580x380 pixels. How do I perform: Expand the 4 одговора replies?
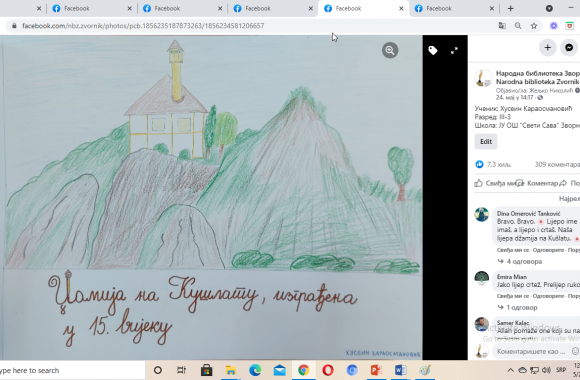(x=520, y=262)
